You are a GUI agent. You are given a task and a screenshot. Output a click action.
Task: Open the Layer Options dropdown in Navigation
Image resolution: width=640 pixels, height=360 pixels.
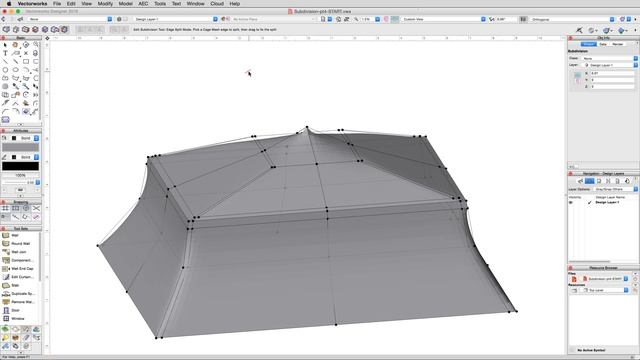616,189
